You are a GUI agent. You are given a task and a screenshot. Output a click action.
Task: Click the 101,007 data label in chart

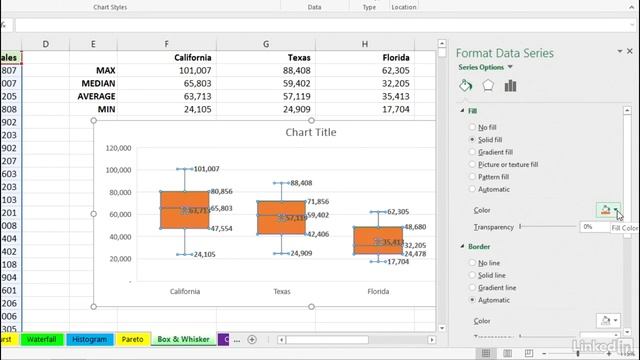pyautogui.click(x=207, y=169)
